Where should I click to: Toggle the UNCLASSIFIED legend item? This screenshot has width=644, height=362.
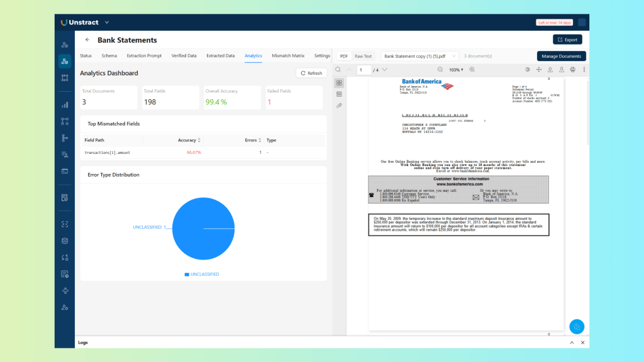tap(202, 274)
